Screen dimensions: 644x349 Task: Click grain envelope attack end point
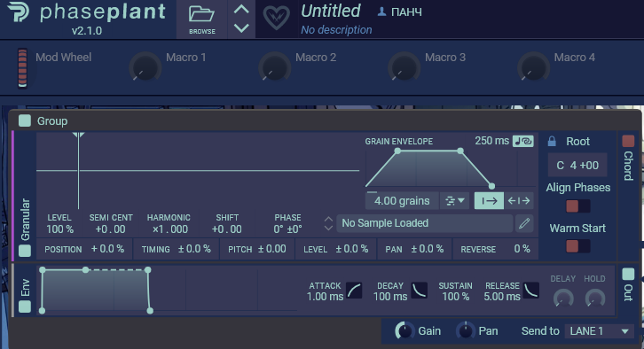[x=397, y=151]
